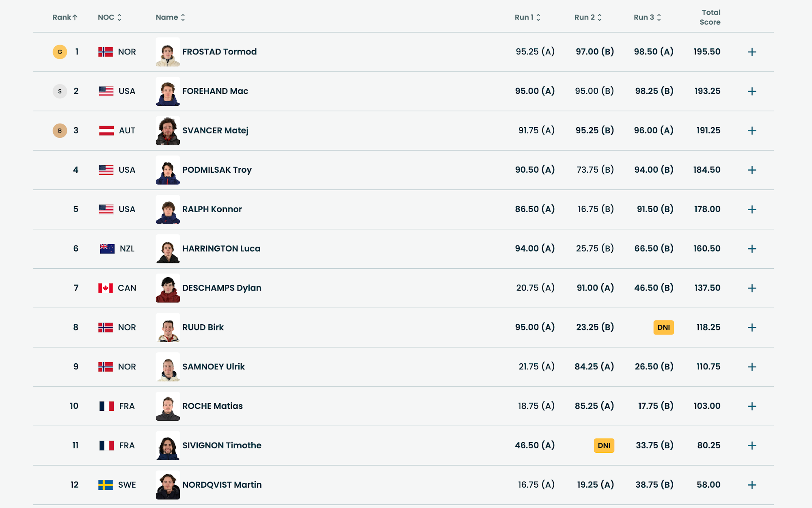Expand FROSTAD Tormod score details
Image resolution: width=812 pixels, height=508 pixels.
coord(752,52)
